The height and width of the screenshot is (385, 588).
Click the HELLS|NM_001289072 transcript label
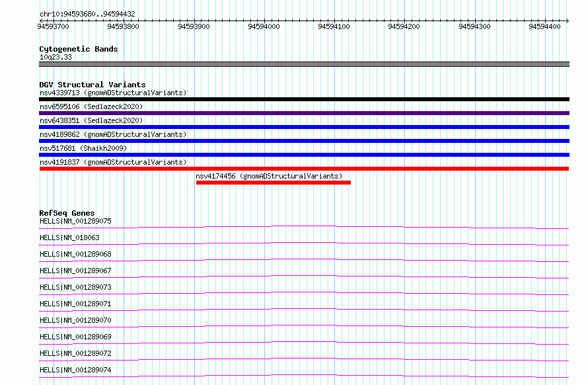(75, 353)
